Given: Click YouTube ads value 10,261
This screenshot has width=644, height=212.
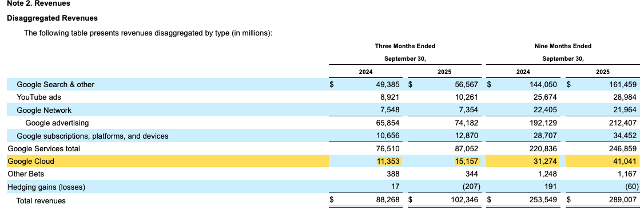Looking at the screenshot, I should [467, 97].
